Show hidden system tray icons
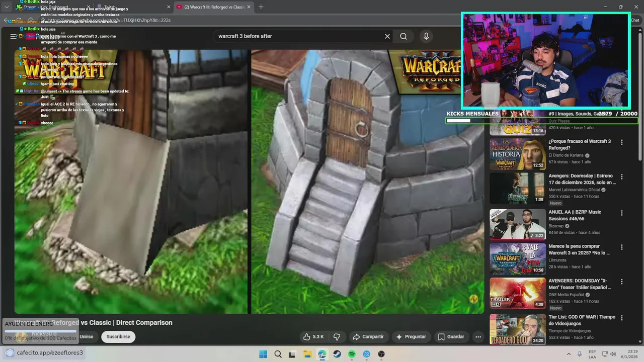 (x=569, y=354)
